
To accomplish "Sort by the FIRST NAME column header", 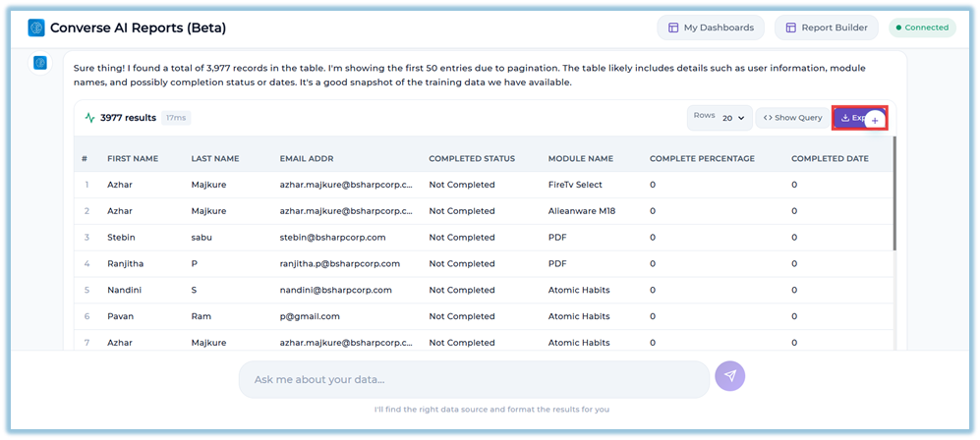I will tap(134, 158).
